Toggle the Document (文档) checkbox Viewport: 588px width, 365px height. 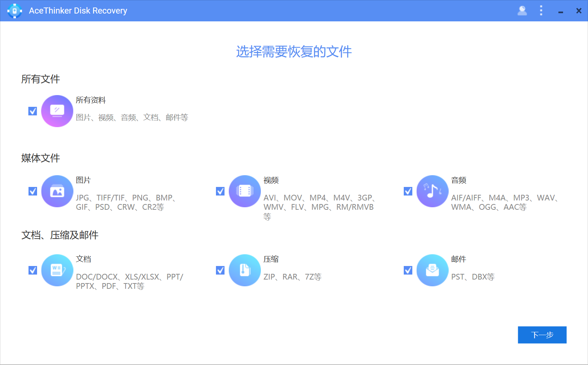coord(33,270)
